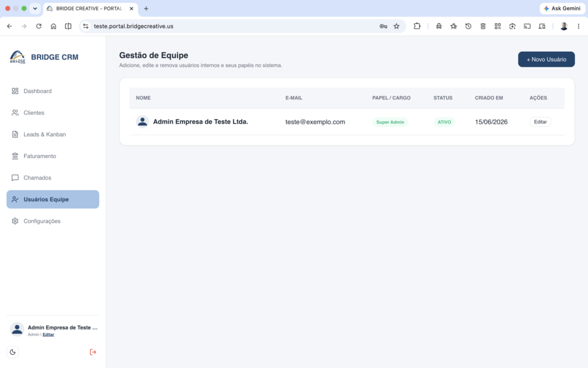
Task: Open the Chamados chat bubble icon
Action: pos(15,178)
